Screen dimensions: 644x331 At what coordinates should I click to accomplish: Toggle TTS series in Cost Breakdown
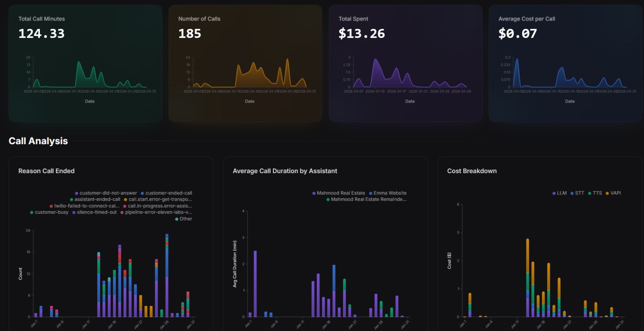[x=595, y=193]
